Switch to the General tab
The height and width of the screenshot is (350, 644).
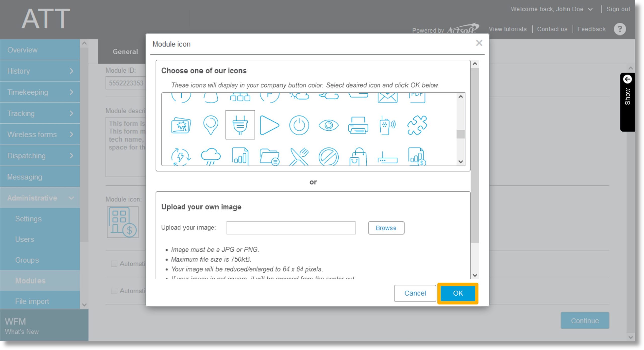click(x=125, y=52)
